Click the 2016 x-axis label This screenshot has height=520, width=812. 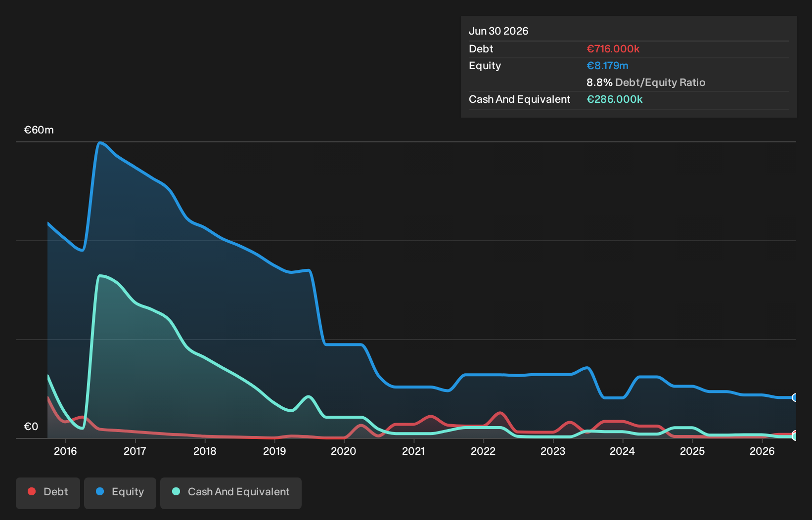click(x=65, y=451)
